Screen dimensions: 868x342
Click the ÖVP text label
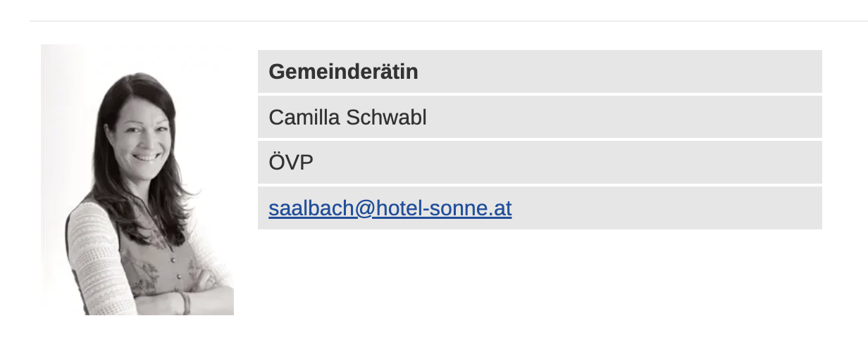pos(291,163)
